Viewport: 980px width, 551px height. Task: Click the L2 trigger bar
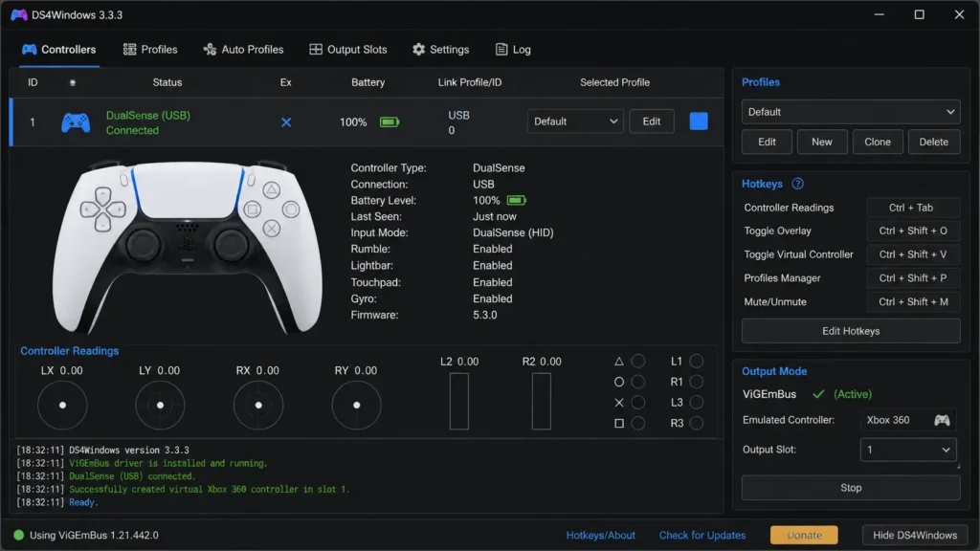point(458,401)
